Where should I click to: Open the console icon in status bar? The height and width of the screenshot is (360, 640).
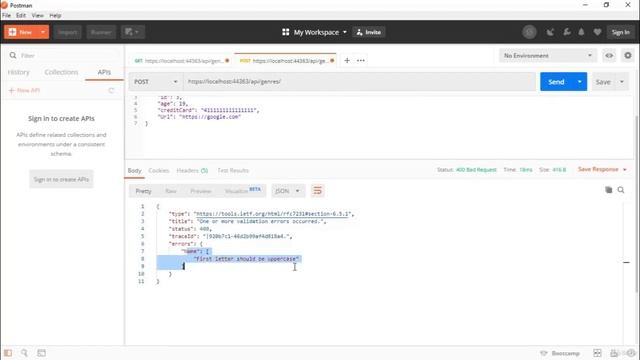pyautogui.click(x=41, y=353)
